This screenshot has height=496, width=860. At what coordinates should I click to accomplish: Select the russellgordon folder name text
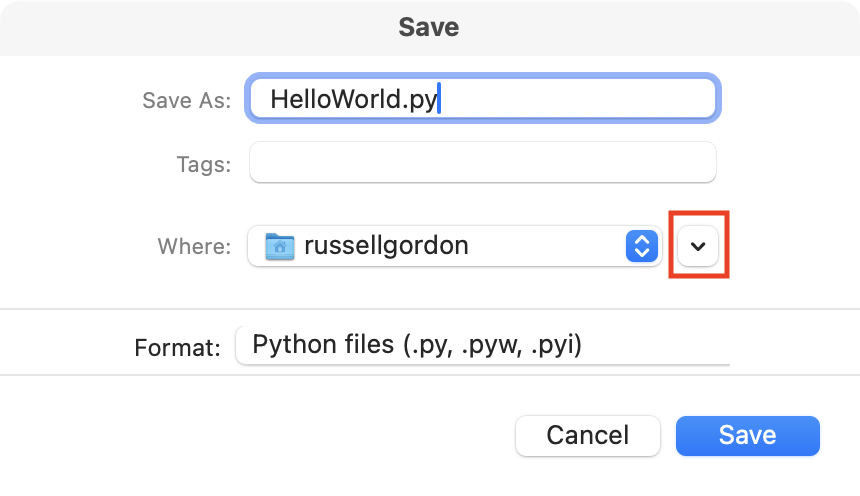click(x=386, y=246)
